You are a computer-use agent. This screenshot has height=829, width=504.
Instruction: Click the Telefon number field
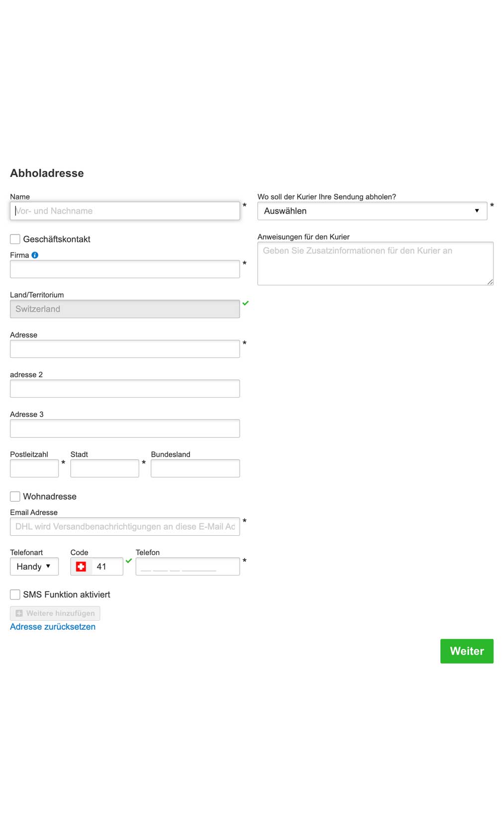(x=187, y=567)
